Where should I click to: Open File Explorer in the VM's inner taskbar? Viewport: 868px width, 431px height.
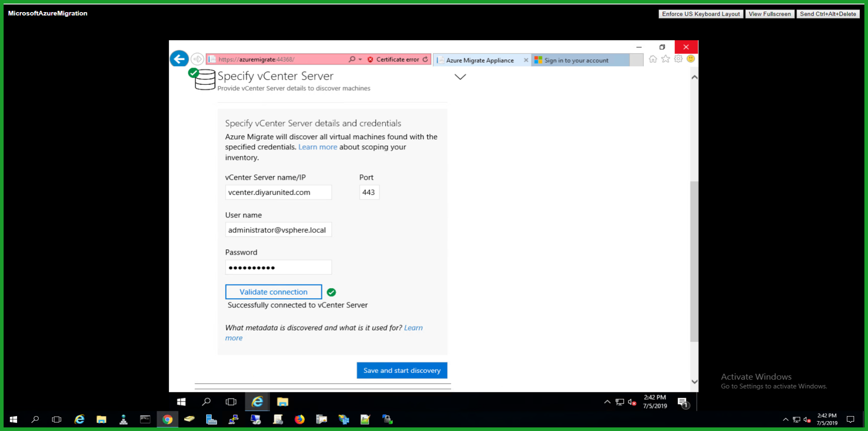click(282, 402)
